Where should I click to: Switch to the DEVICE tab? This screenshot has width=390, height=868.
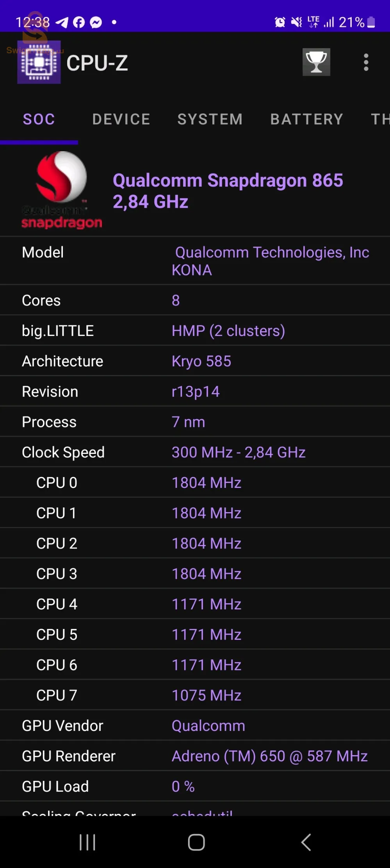(x=121, y=119)
